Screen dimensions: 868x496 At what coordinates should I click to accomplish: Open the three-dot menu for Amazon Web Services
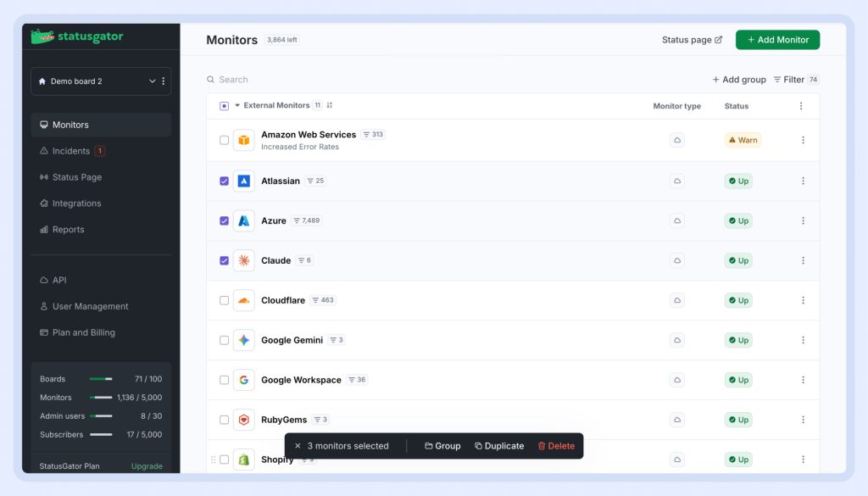pyautogui.click(x=804, y=140)
